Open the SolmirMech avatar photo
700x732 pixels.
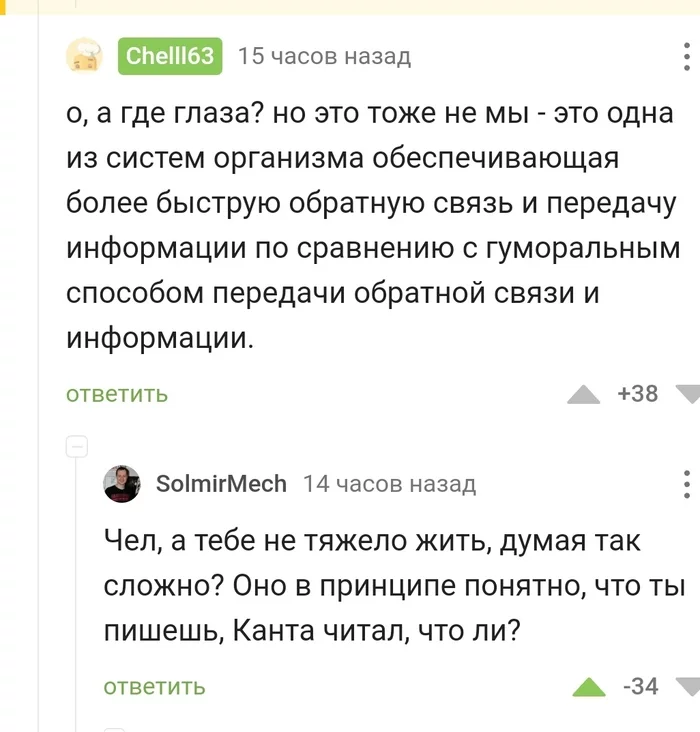point(121,484)
